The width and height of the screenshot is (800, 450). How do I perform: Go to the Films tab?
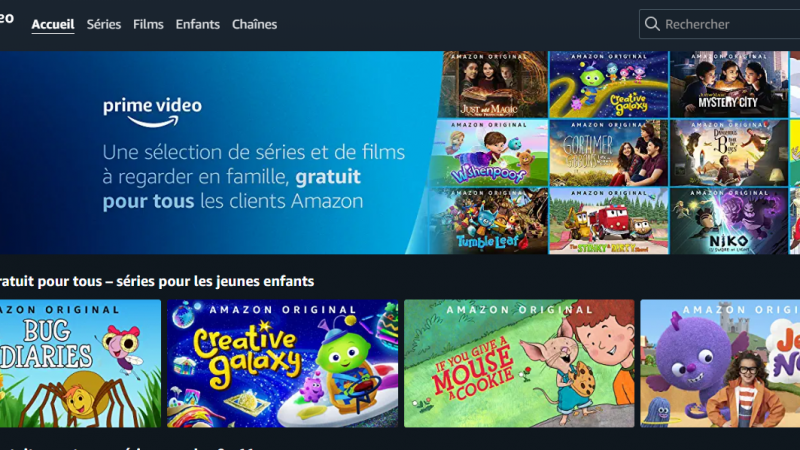[148, 24]
